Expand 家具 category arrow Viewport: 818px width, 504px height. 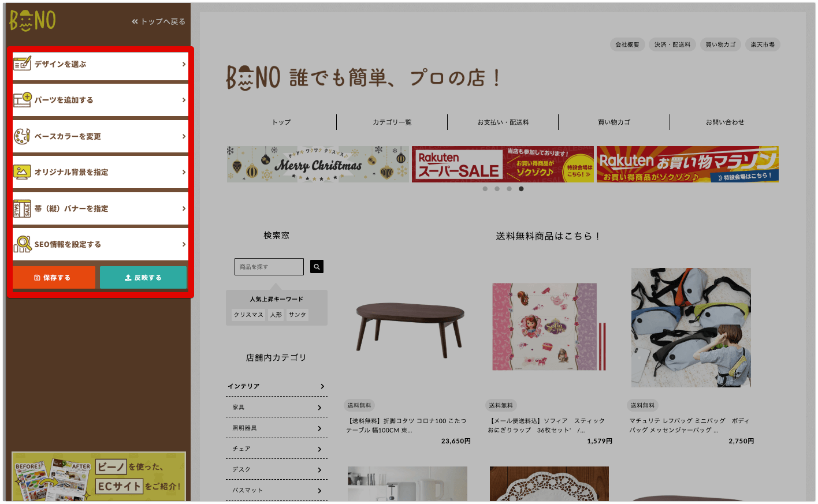tap(319, 408)
